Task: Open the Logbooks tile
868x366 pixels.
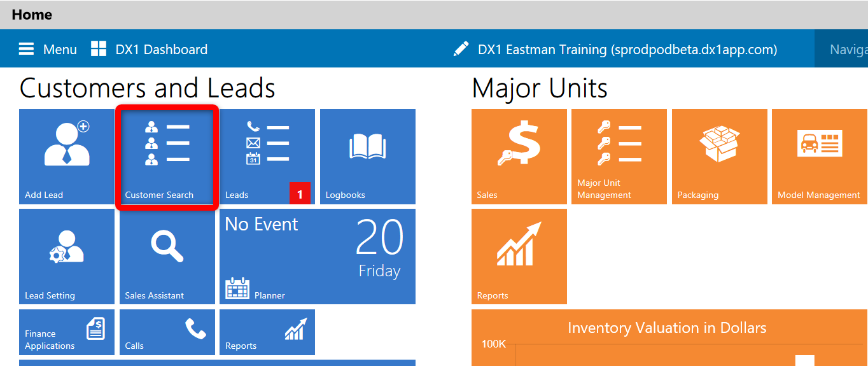Action: (368, 157)
